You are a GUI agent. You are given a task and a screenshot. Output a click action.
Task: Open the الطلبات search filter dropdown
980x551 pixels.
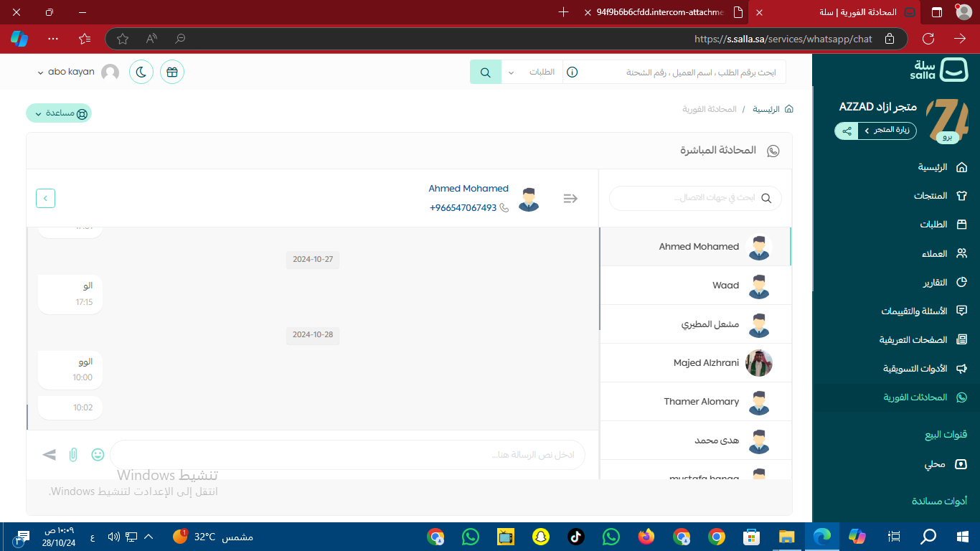(532, 72)
